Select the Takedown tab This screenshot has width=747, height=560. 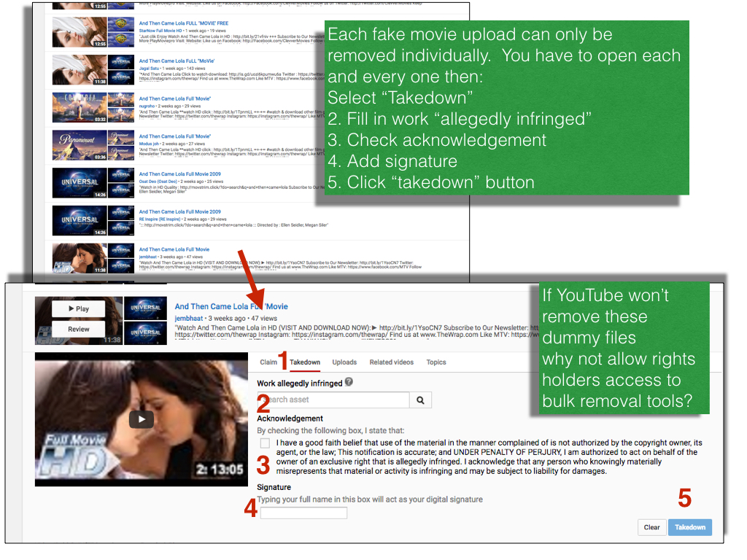point(305,362)
